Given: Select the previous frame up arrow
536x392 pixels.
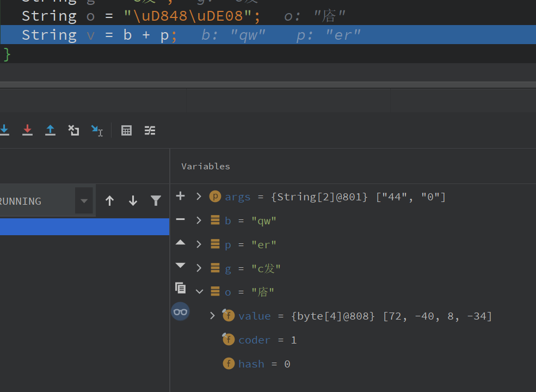Looking at the screenshot, I should point(109,201).
